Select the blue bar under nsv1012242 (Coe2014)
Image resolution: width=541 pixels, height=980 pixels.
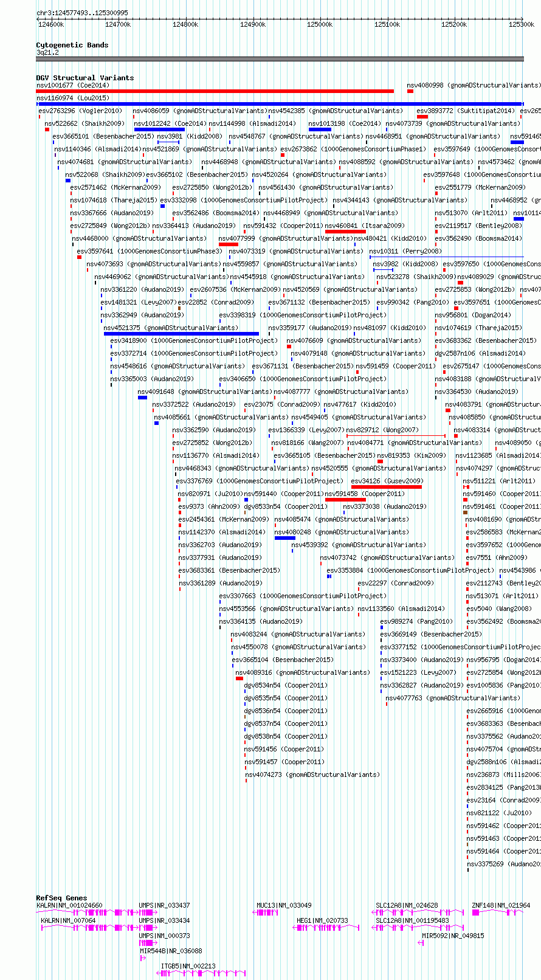pyautogui.click(x=159, y=129)
